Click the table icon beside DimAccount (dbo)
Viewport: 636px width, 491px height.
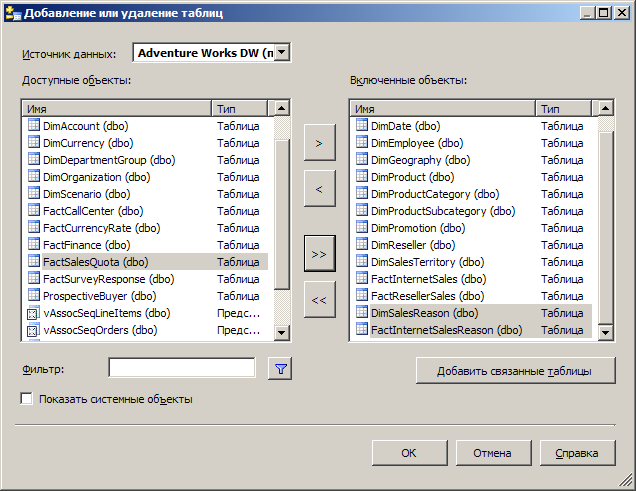point(34,125)
